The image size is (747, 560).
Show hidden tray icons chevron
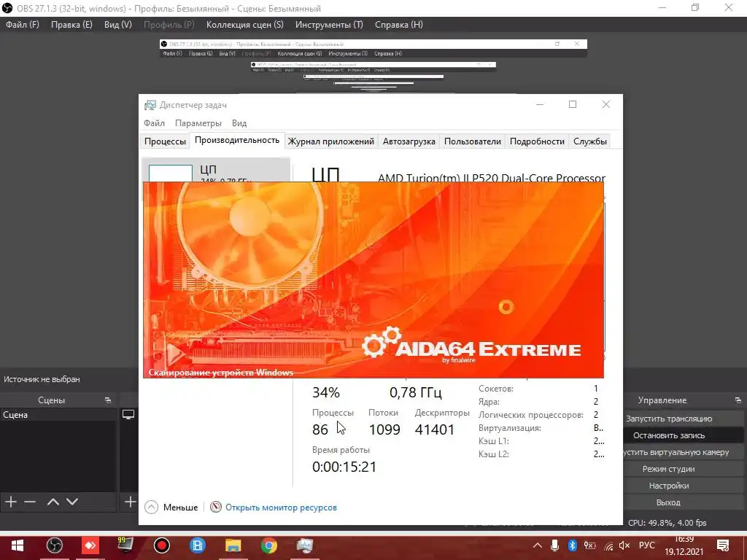click(538, 545)
